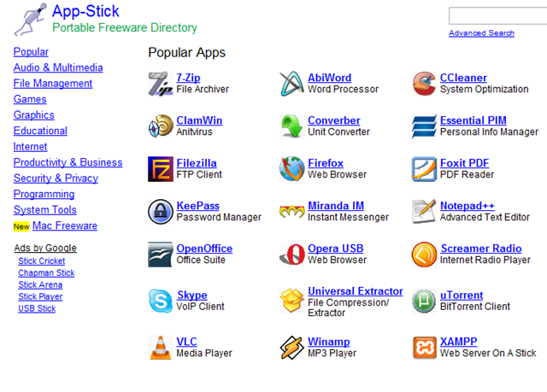The height and width of the screenshot is (392, 547).
Task: Click the CCleaner app icon
Action: [x=424, y=84]
